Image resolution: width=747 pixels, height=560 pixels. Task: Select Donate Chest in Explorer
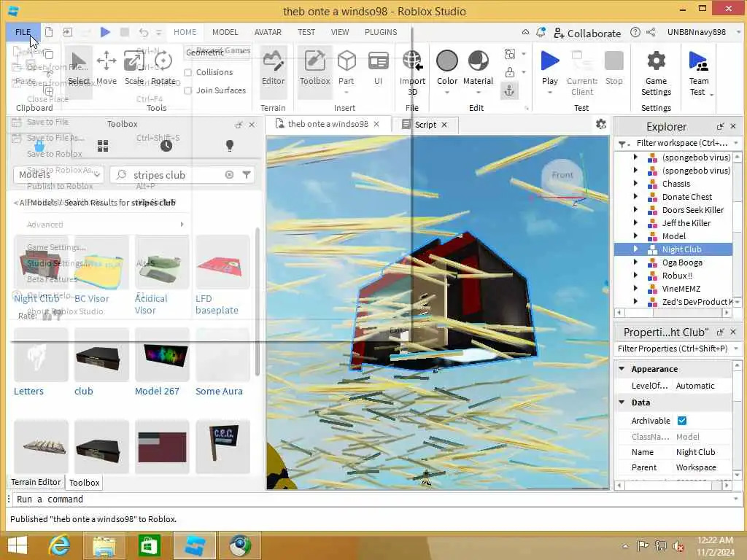[x=686, y=197]
